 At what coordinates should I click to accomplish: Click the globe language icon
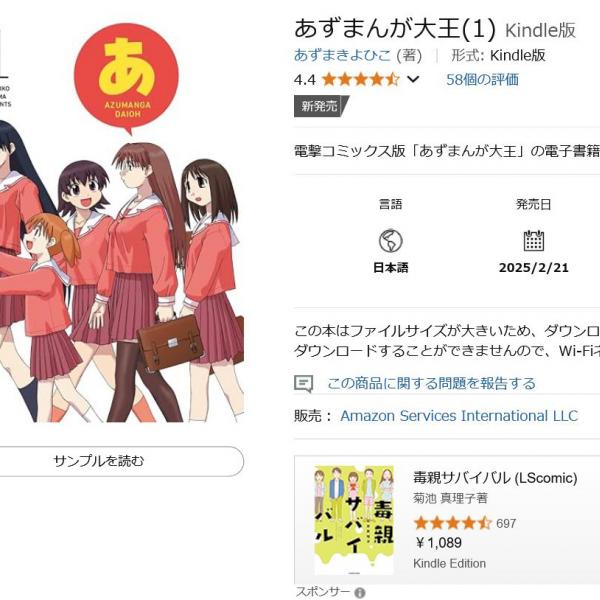pyautogui.click(x=390, y=241)
